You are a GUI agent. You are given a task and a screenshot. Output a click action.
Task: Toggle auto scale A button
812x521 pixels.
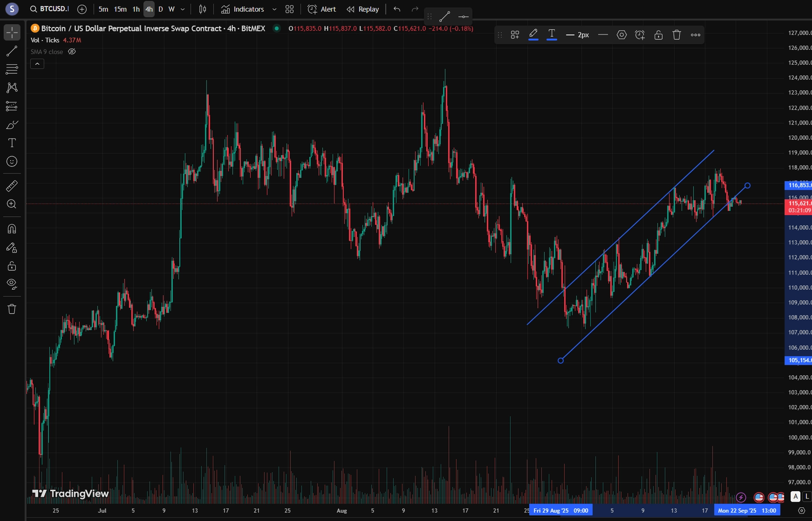[x=796, y=496]
